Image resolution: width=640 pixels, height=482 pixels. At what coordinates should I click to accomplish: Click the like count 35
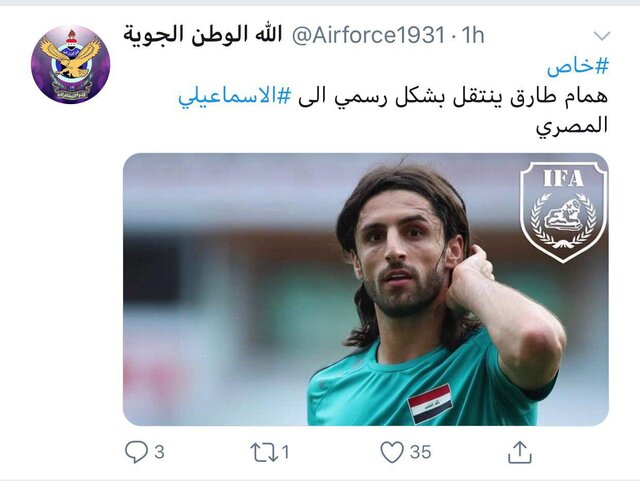[x=420, y=452]
